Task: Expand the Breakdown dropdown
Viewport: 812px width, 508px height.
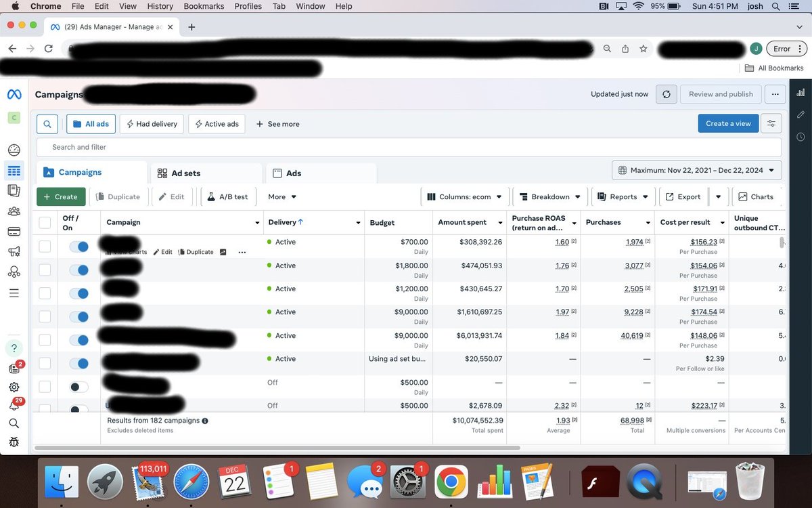Action: [x=549, y=196]
